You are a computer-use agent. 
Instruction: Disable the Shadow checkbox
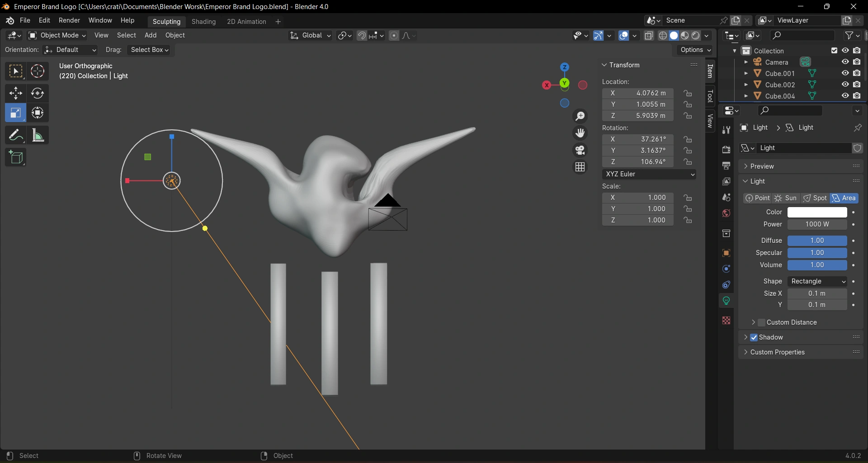pos(754,338)
